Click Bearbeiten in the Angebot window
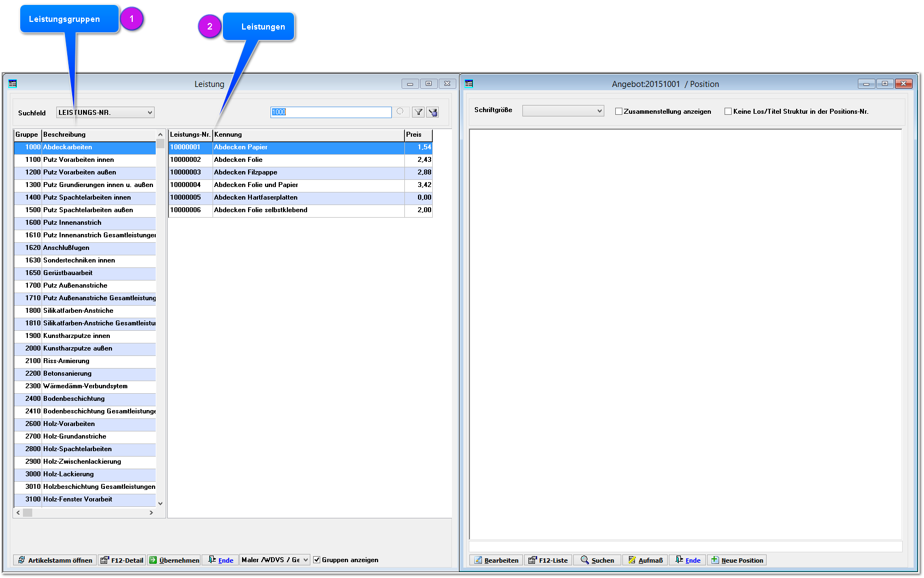This screenshot has height=578, width=924. pos(496,560)
